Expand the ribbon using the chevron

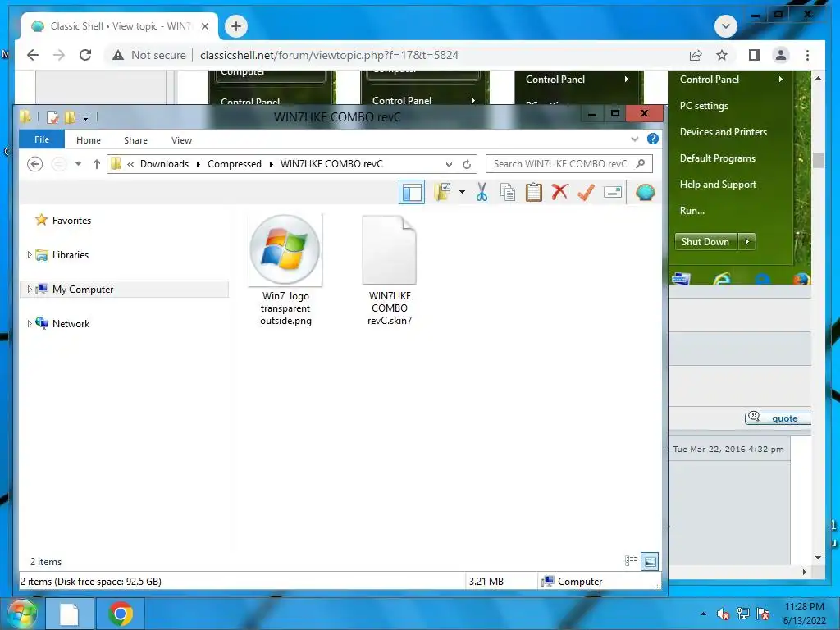(x=635, y=139)
